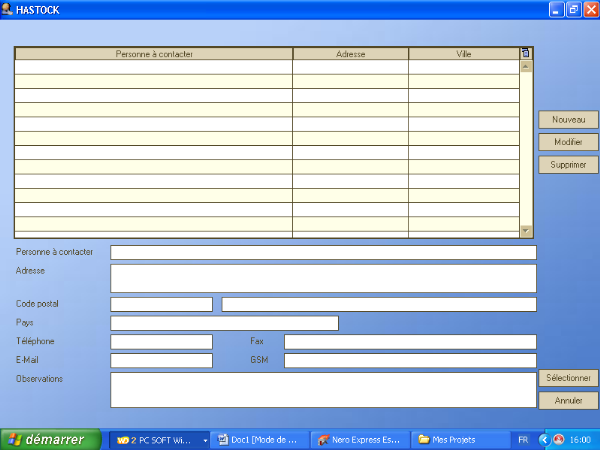Open the table options icon above scrollbar

pyautogui.click(x=526, y=53)
